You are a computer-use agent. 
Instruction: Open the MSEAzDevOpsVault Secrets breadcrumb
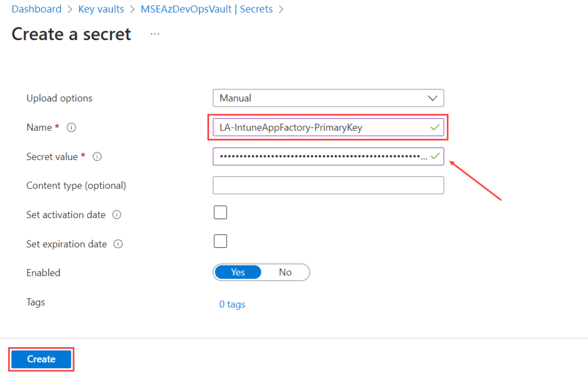207,9
